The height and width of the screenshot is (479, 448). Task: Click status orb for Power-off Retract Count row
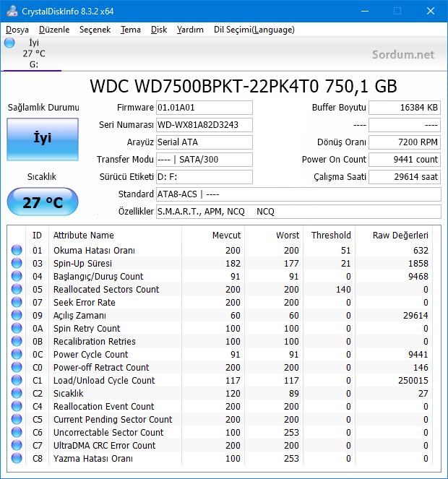click(x=17, y=367)
